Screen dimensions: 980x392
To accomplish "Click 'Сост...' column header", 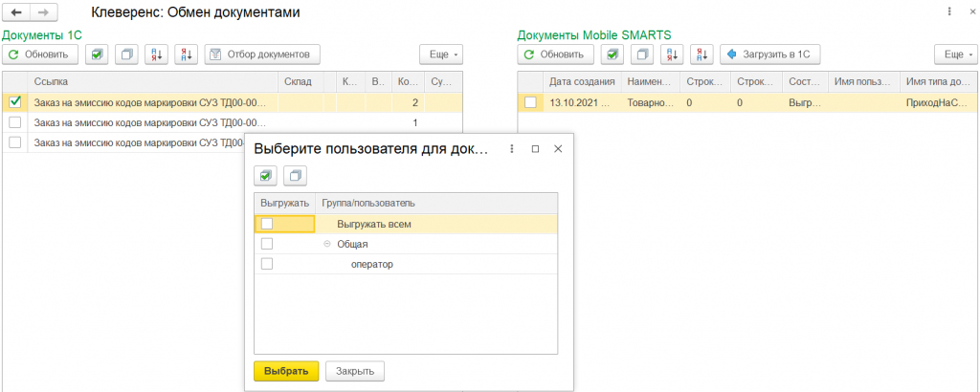I will click(x=805, y=82).
